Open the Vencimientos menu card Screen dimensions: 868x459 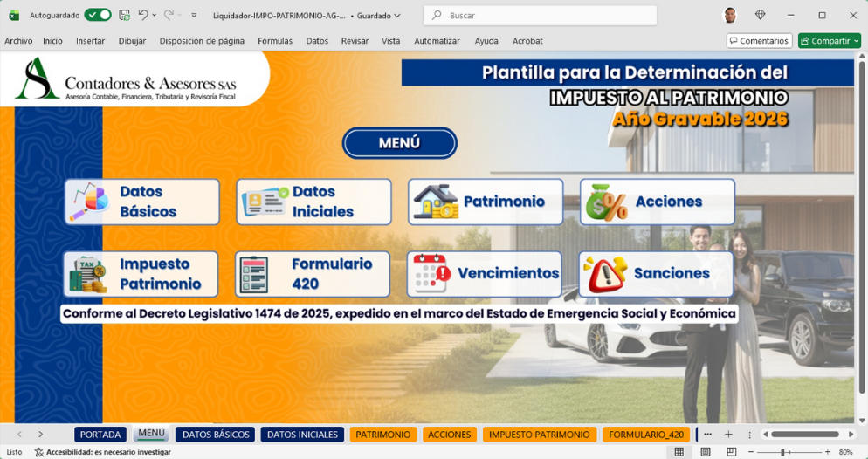[x=485, y=274]
